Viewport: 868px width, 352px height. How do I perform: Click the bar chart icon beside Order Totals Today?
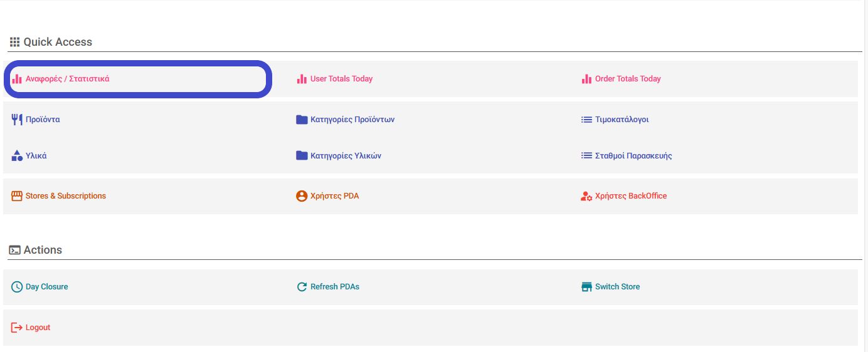[586, 79]
